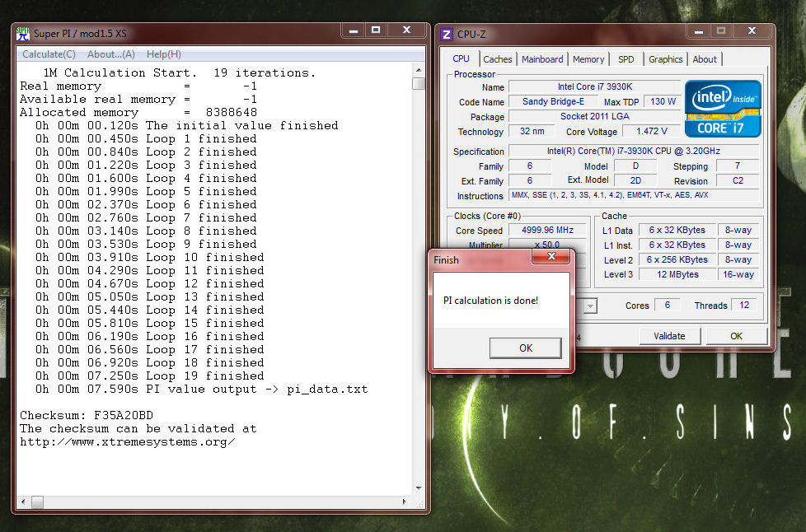Open the SPD tab
Image resolution: width=806 pixels, height=532 pixels.
point(626,59)
